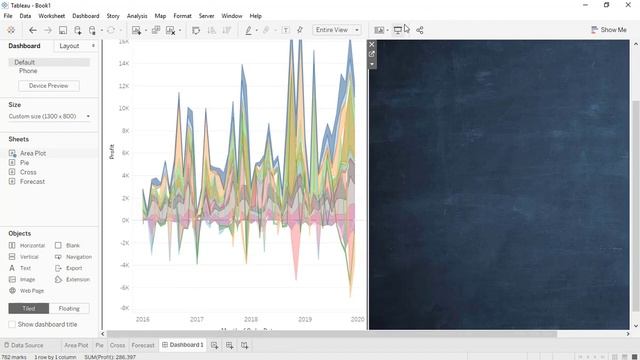
Task: Open the image object's More Options arrow
Action: pos(371,64)
